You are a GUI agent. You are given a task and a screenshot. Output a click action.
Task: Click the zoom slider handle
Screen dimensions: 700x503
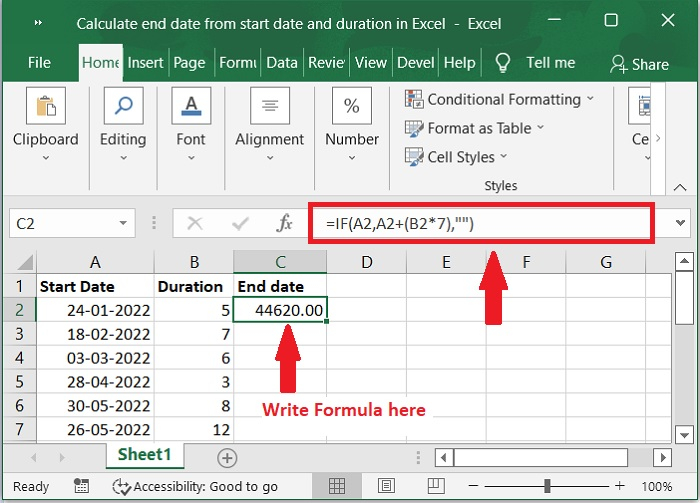point(547,486)
